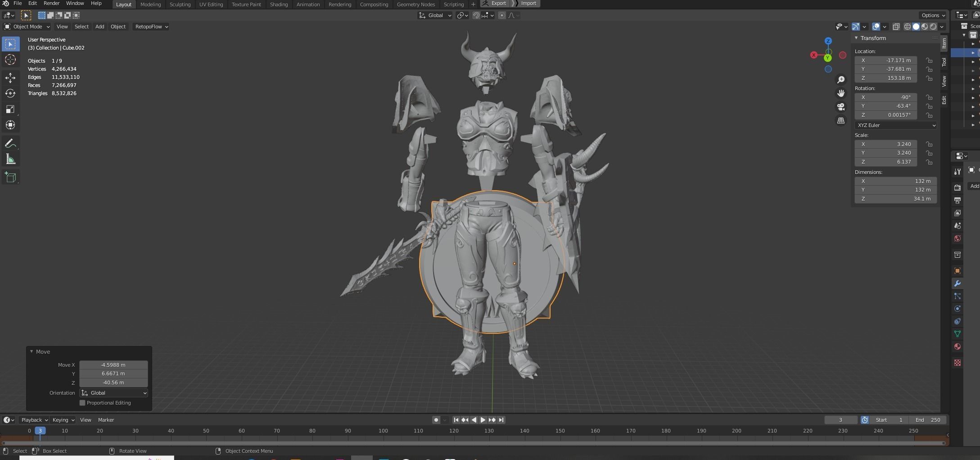This screenshot has height=460, width=980.
Task: Click the Pan view hand icon
Action: pos(841,93)
